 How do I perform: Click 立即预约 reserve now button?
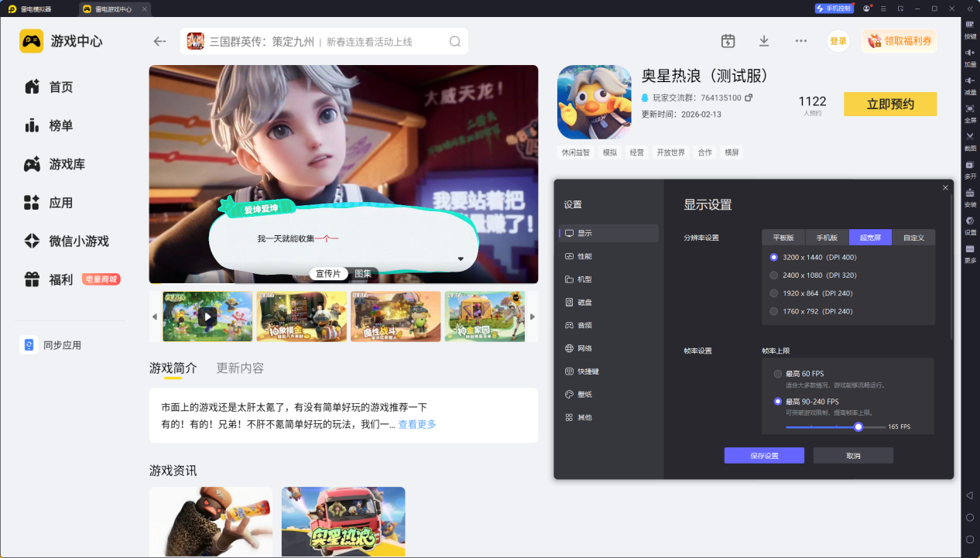[890, 104]
